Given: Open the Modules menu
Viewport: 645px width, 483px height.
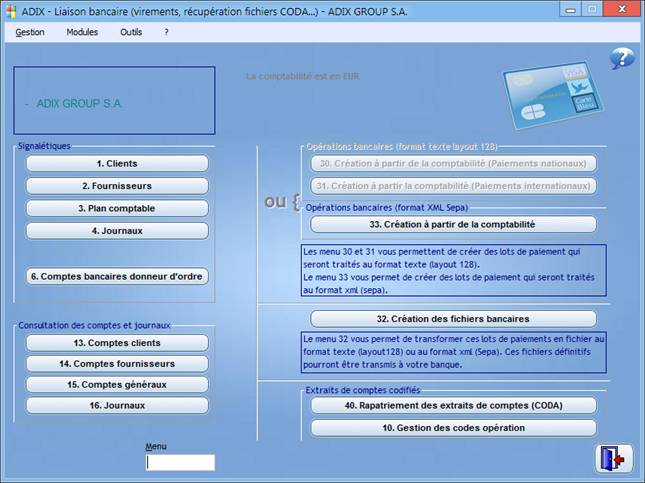Looking at the screenshot, I should [82, 32].
